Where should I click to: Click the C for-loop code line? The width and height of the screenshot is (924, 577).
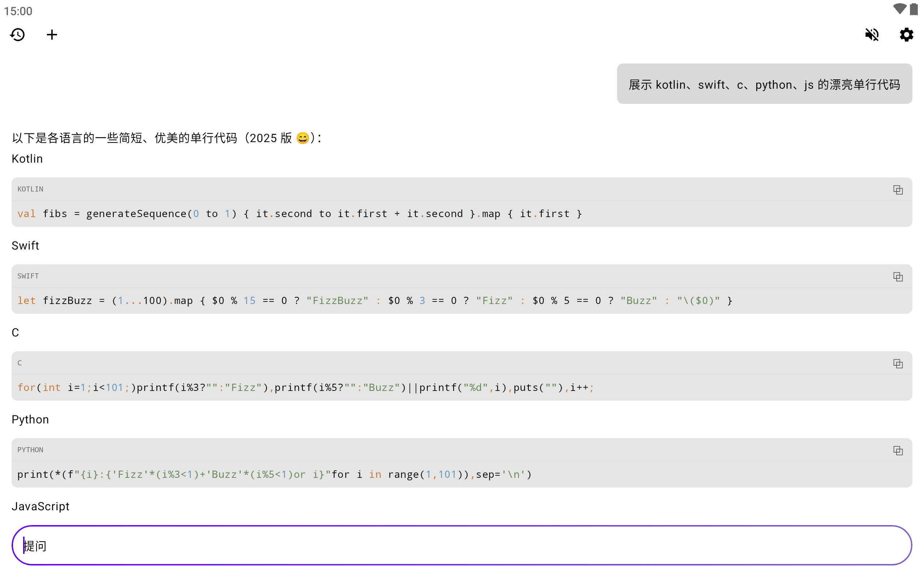click(305, 388)
